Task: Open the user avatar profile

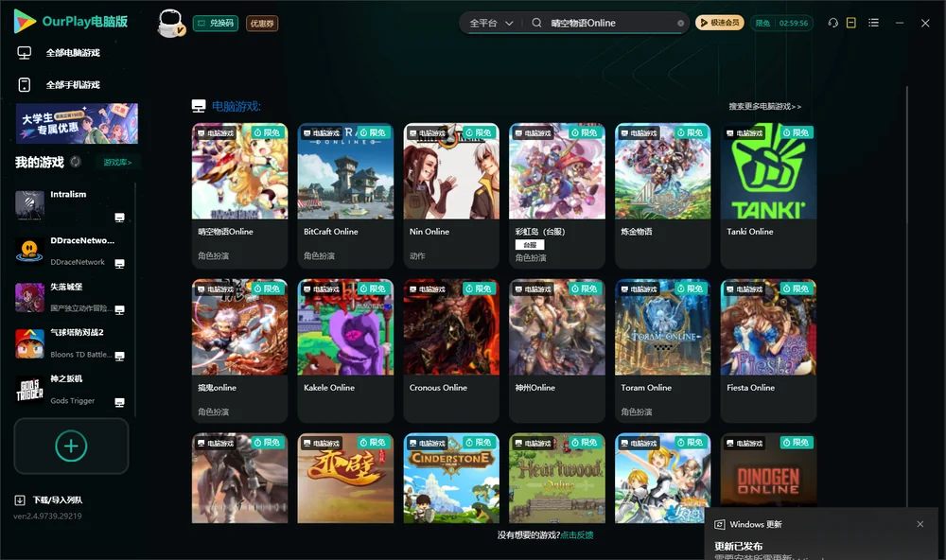Action: coord(170,23)
